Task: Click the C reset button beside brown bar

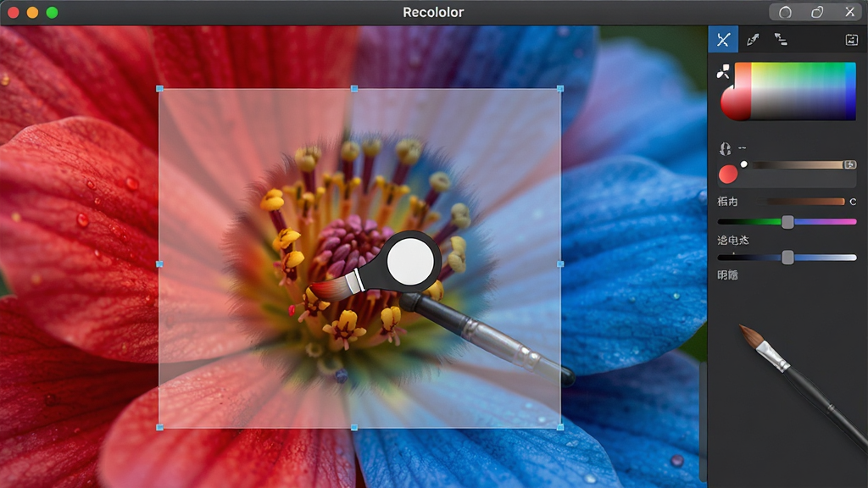Action: tap(853, 202)
